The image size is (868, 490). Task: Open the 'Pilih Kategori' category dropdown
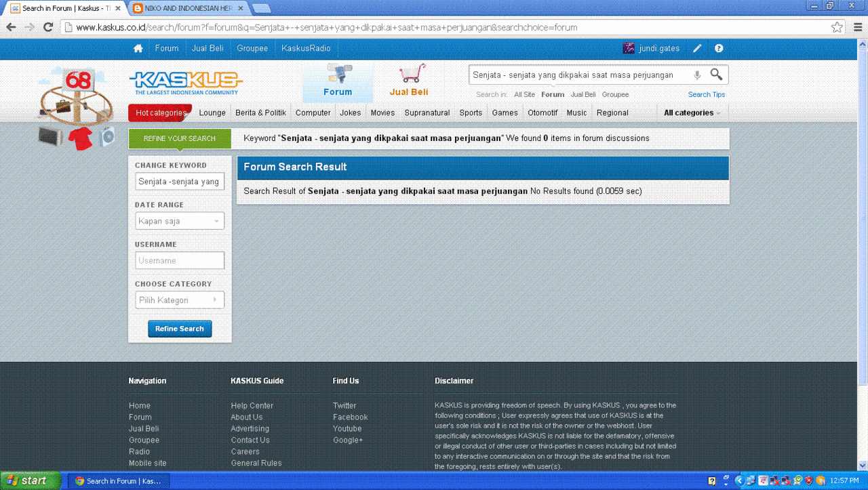pos(180,300)
